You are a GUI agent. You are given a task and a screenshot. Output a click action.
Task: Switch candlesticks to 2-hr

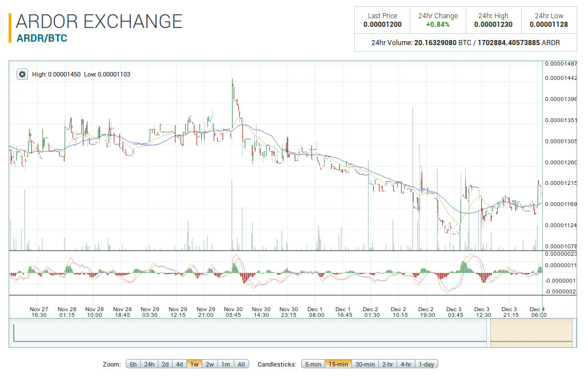pyautogui.click(x=387, y=364)
